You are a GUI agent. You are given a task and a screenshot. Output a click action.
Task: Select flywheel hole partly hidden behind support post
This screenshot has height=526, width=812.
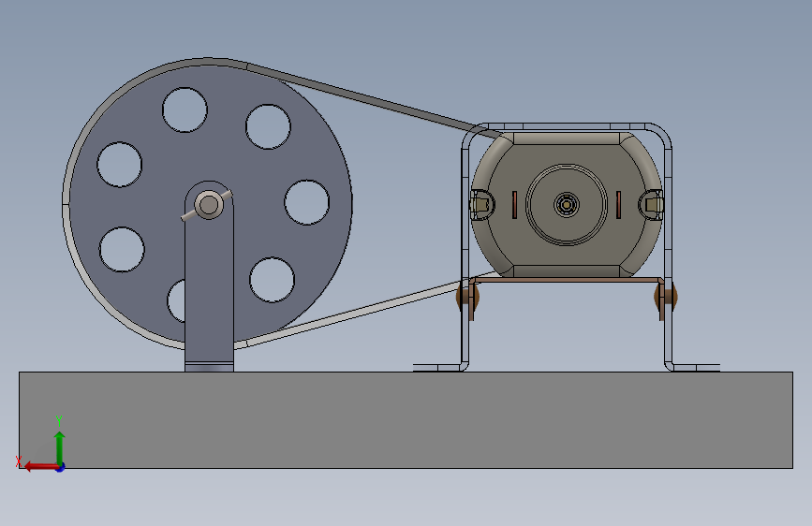(x=176, y=300)
